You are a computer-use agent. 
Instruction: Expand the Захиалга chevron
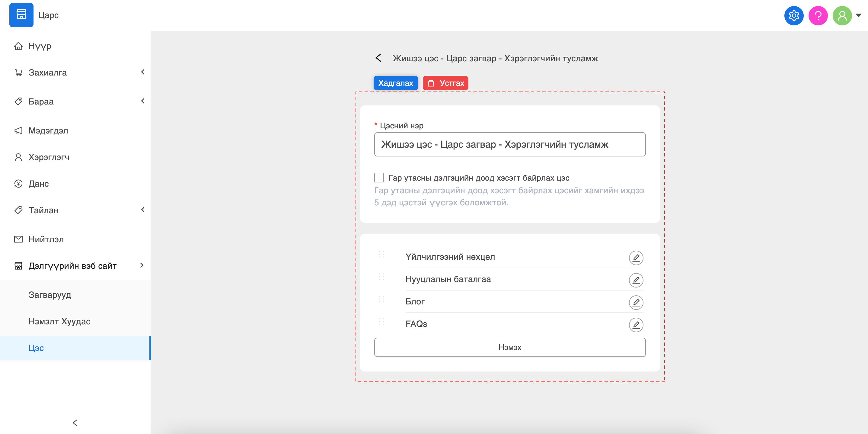143,72
